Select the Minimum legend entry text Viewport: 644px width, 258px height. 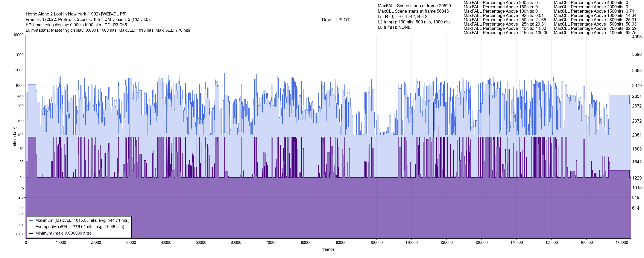coord(63,233)
